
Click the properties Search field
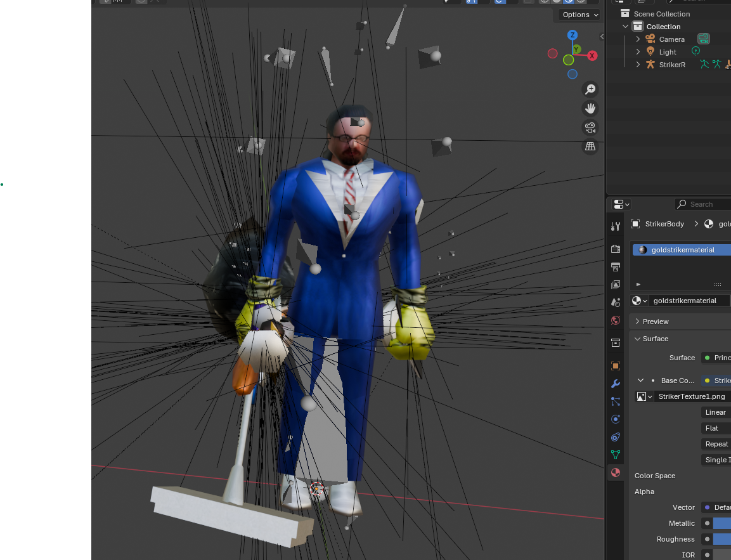tap(702, 204)
